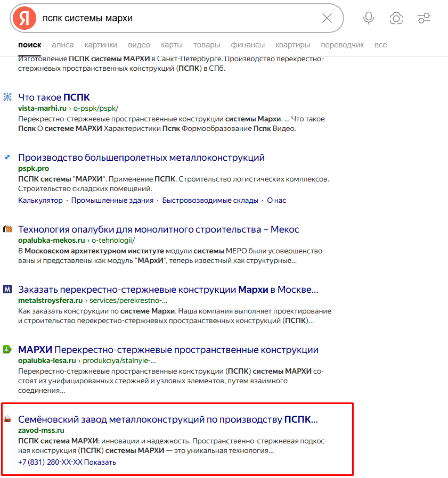Open "МАРХИ Перекрестно-стержневые пространственные конструкции" result

(168, 350)
